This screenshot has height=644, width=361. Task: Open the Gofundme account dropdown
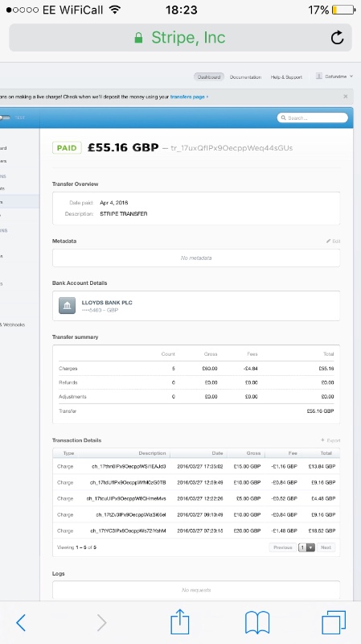[334, 76]
